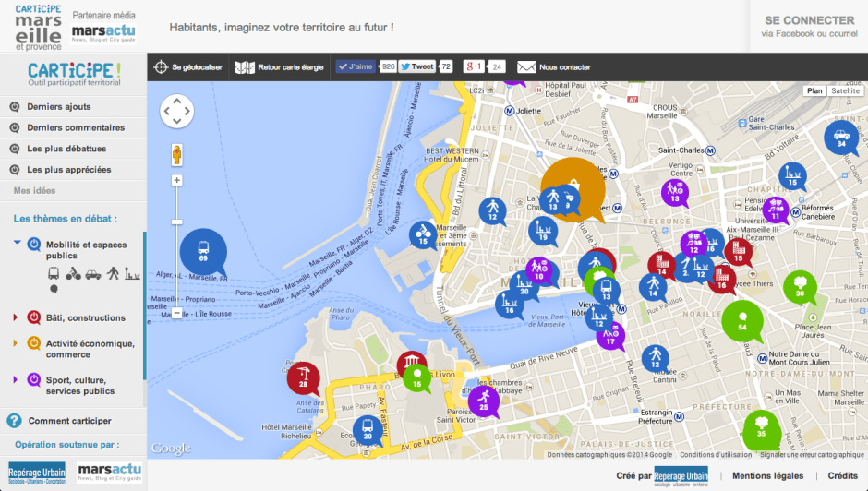Image resolution: width=868 pixels, height=491 pixels.
Task: Expand the Sport, culture, services publics theme
Action: point(15,379)
